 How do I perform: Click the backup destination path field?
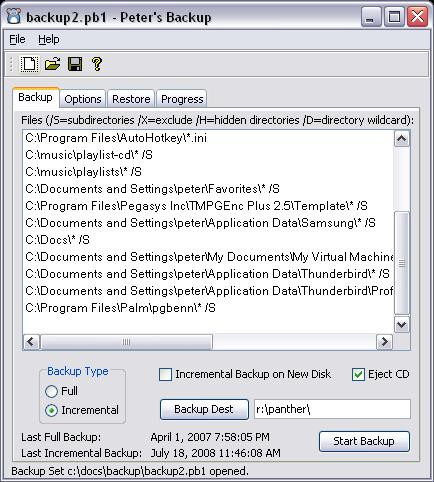[x=332, y=409]
